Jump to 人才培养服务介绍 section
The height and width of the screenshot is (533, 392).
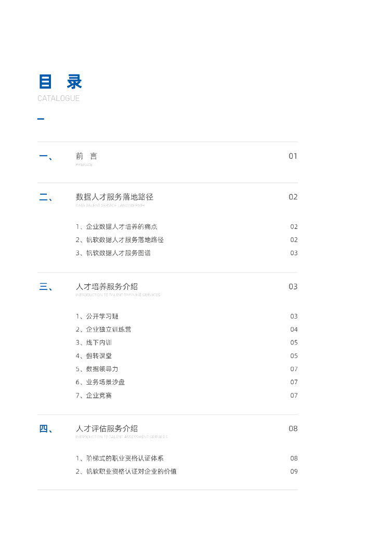click(x=107, y=287)
